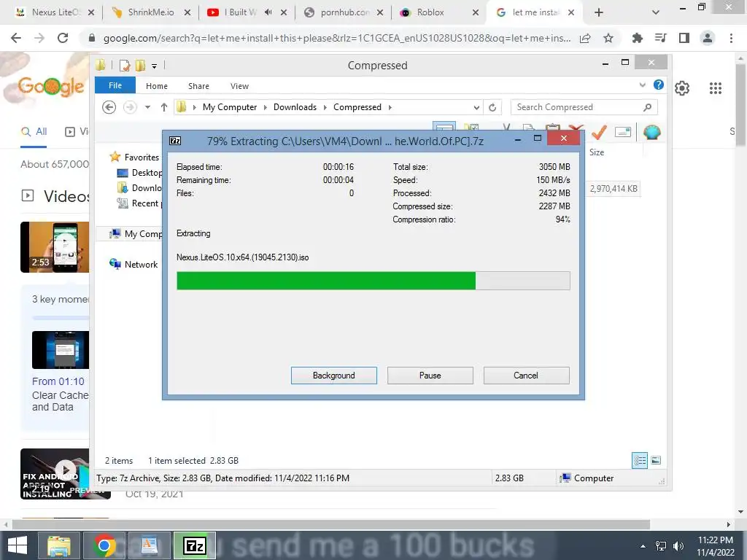The width and height of the screenshot is (747, 560).
Task: Go forward in Explorer navigation
Action: (130, 107)
